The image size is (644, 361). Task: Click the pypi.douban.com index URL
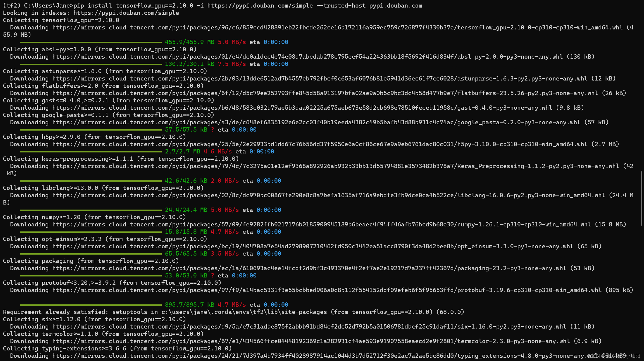coord(126,13)
